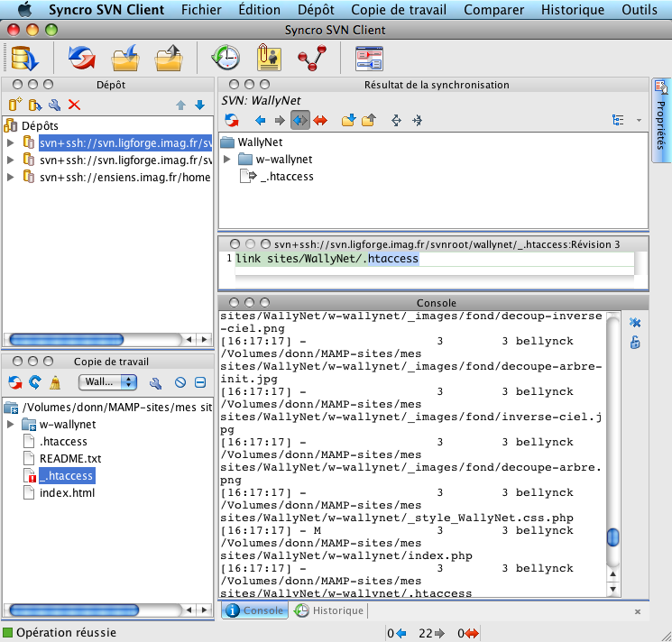The width and height of the screenshot is (672, 642).
Task: Click refresh icon in Copie de travail toolbar
Action: pyautogui.click(x=34, y=382)
